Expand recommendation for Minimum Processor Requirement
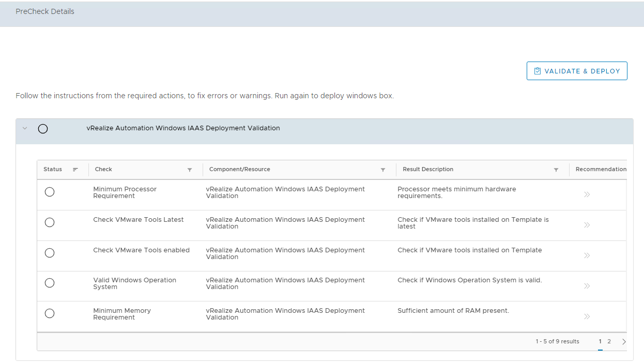Viewport: 644px width, 363px height. click(587, 194)
